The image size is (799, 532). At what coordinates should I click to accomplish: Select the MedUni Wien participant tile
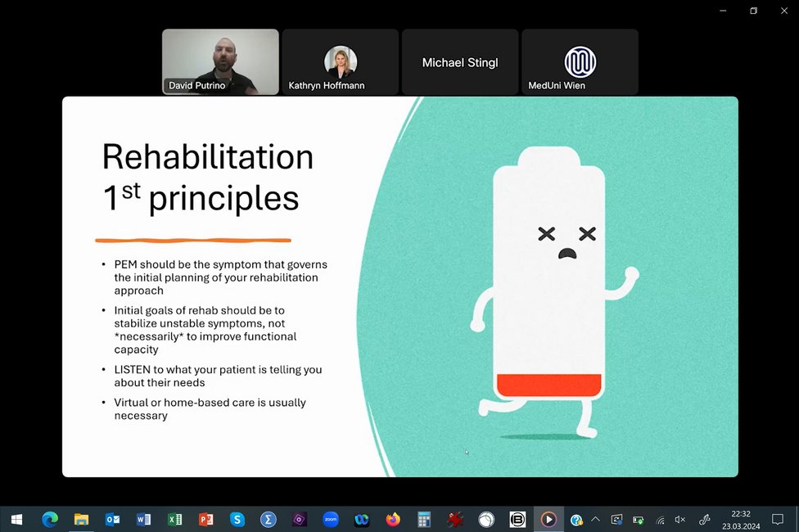tap(580, 62)
